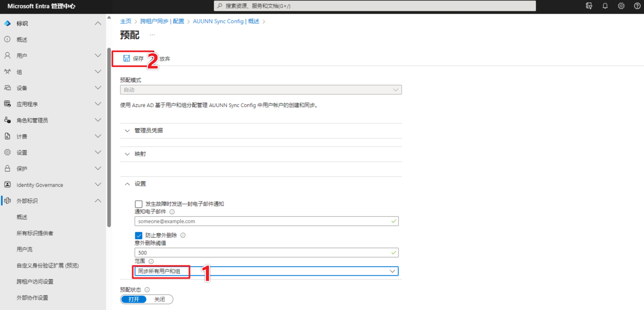Open the Cloud Shell icon in header

(589, 6)
